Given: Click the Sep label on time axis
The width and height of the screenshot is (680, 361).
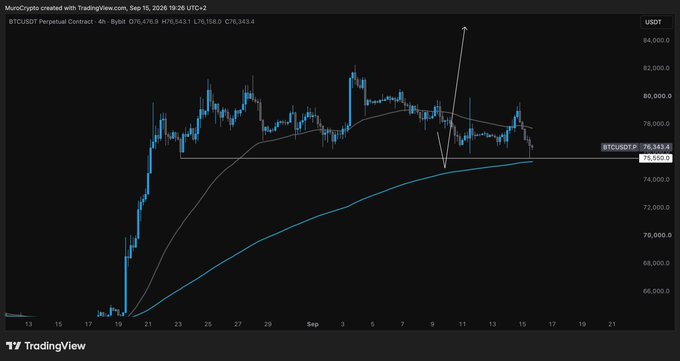Looking at the screenshot, I should tap(312, 324).
